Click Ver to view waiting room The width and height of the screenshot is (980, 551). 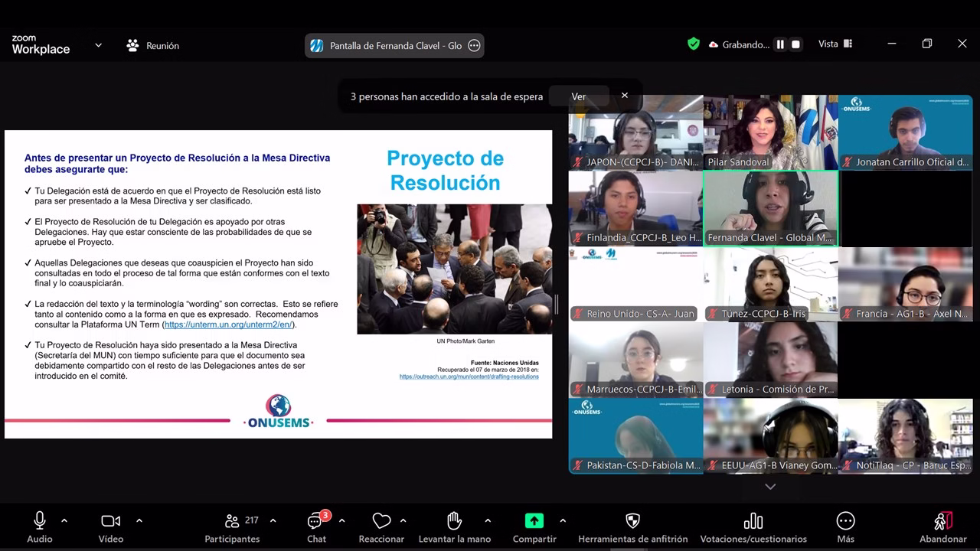pyautogui.click(x=578, y=96)
